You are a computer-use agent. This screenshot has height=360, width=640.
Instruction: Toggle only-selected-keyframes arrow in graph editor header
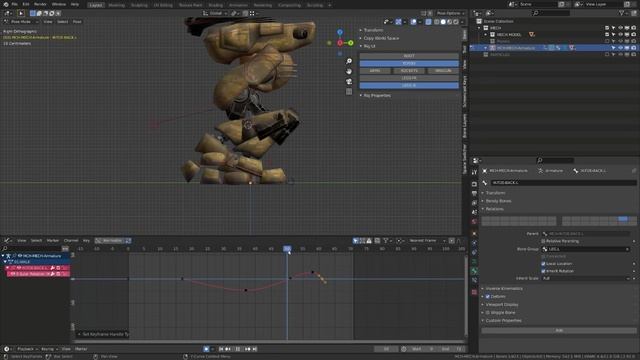coord(356,241)
